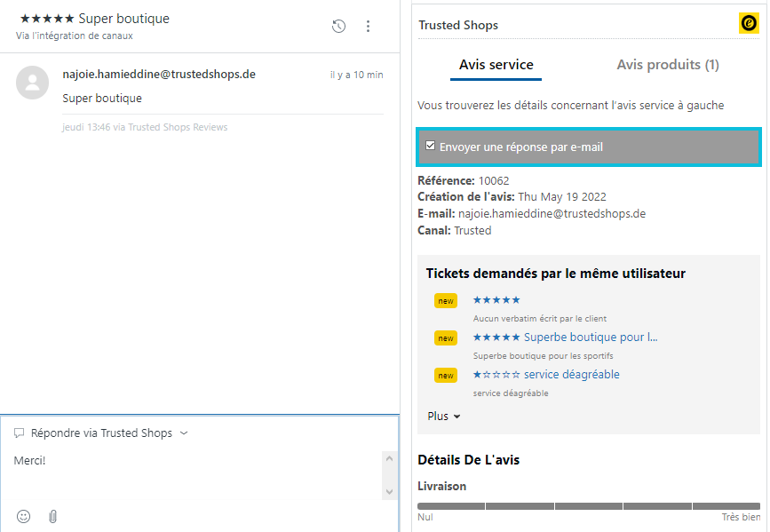Click the reply speech bubble icon
The width and height of the screenshot is (770, 532).
[x=20, y=433]
